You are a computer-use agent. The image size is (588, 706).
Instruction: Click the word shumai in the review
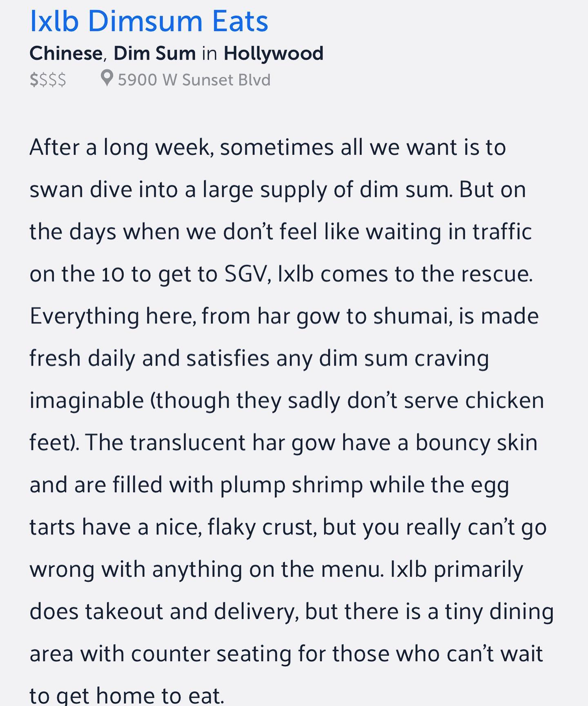[413, 316]
